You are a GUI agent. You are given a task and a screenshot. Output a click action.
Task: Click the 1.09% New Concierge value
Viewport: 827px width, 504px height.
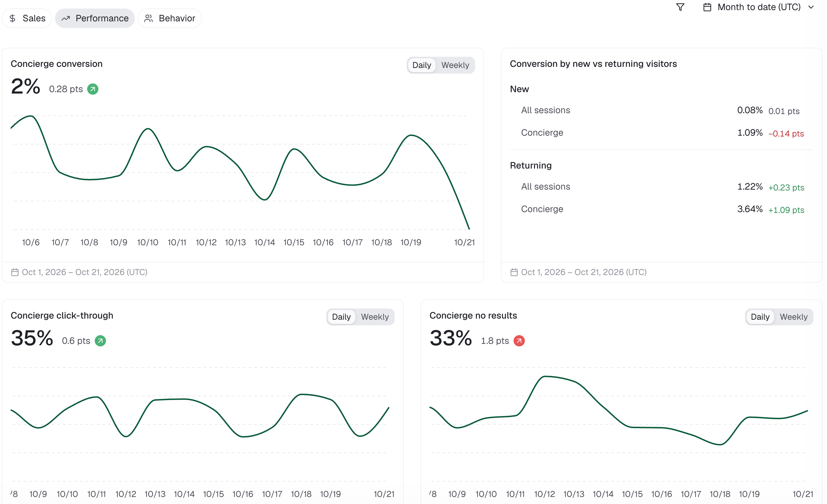click(750, 133)
